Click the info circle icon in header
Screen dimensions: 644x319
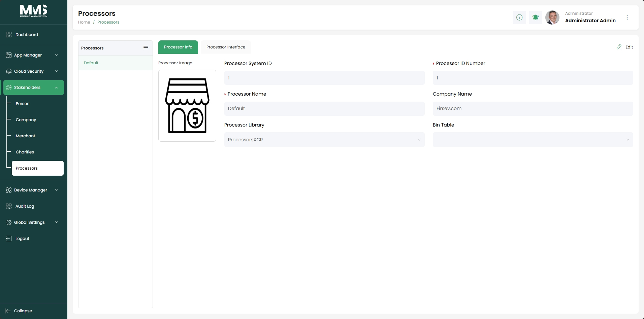click(519, 17)
